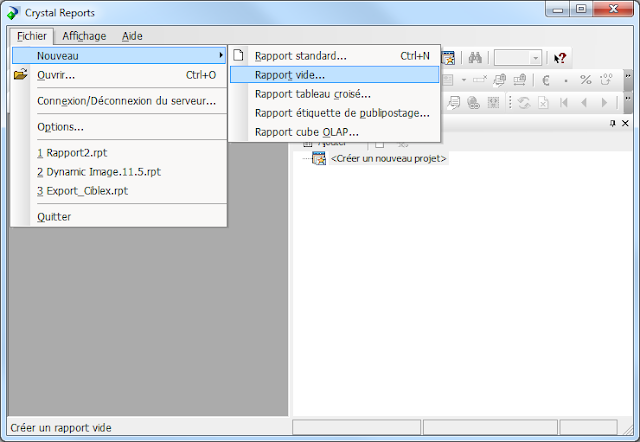Open Options... from the Fichier menu

[119, 127]
